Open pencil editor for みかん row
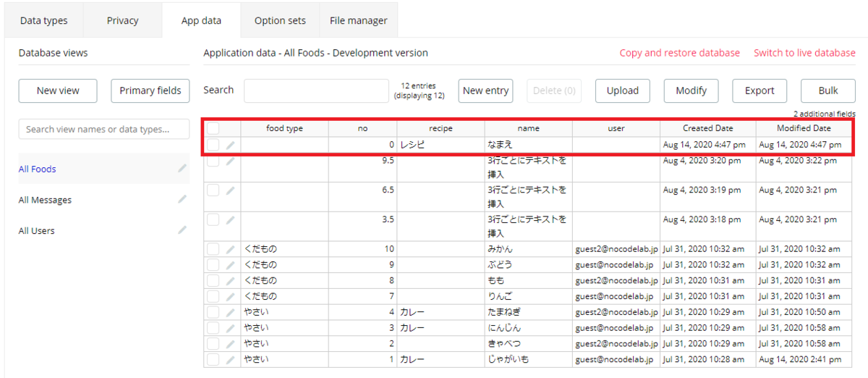Screen dimensions: 868x378 pos(230,249)
